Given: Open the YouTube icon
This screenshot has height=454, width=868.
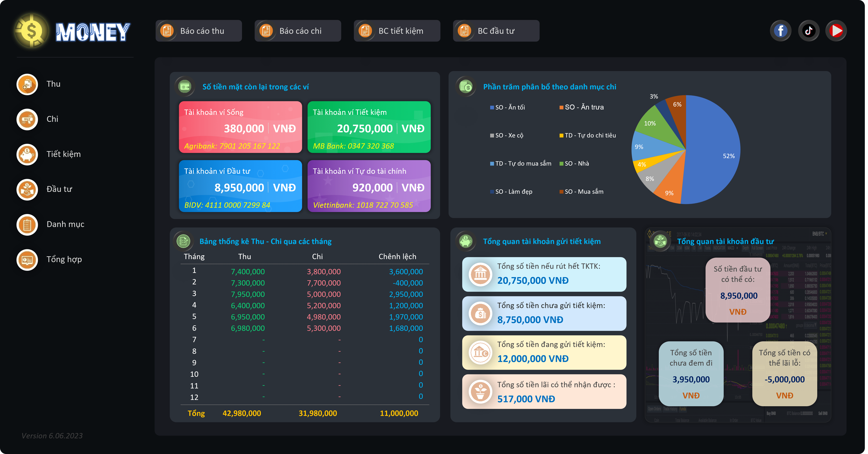Looking at the screenshot, I should [x=836, y=31].
